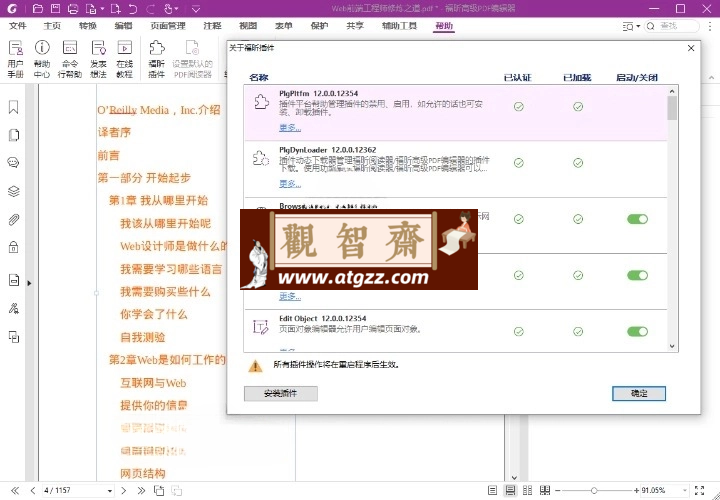Image resolution: width=720 pixels, height=500 pixels.
Task: Select the Hand tool icon in title bar
Action: click(x=168, y=8)
